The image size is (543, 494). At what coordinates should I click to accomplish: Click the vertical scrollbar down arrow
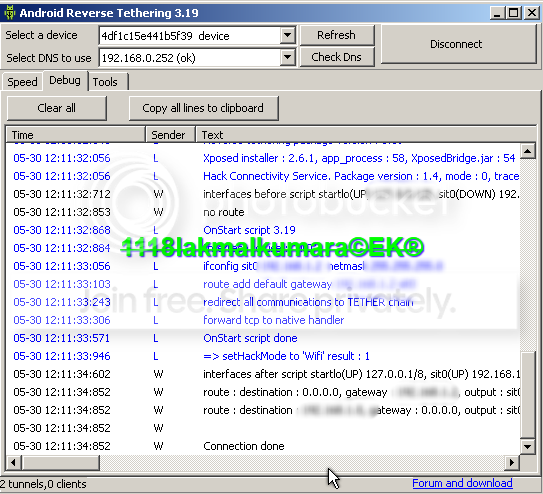pyautogui.click(x=528, y=447)
